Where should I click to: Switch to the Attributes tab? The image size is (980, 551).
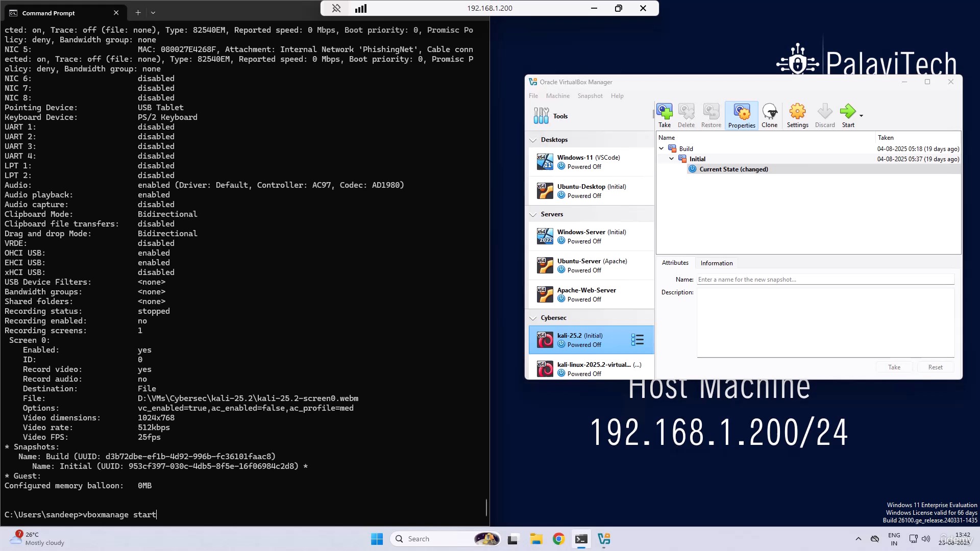click(x=675, y=263)
